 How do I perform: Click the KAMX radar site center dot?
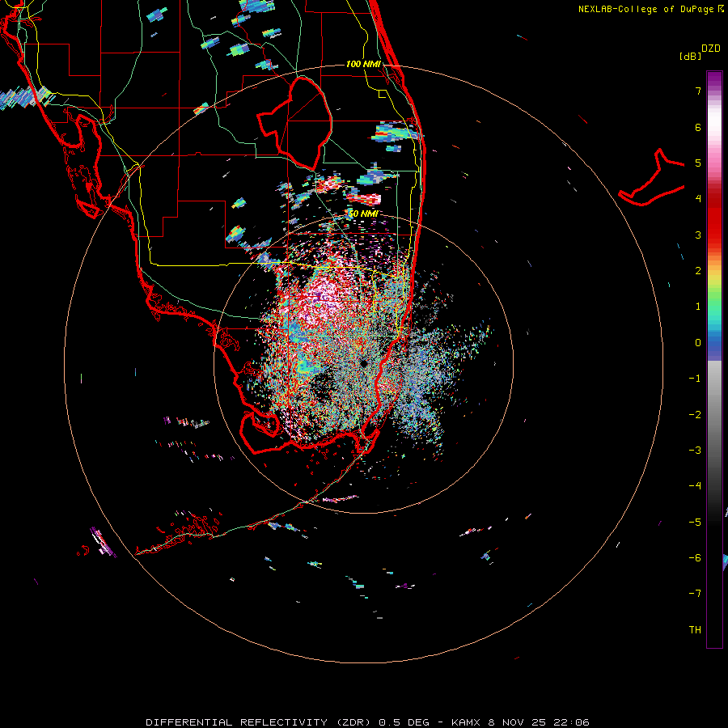(x=363, y=363)
